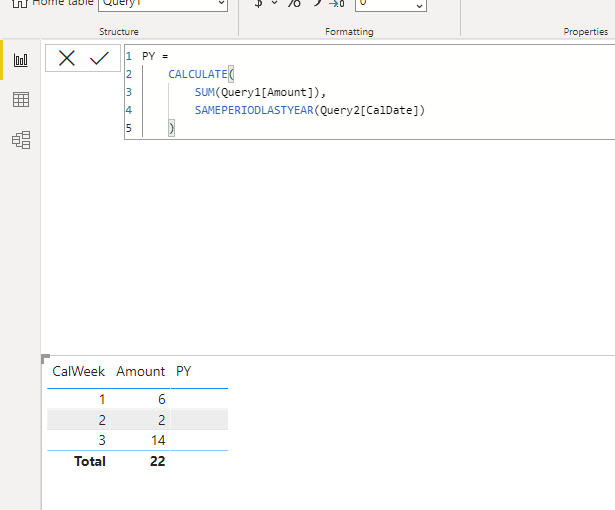Click the PY column header
The image size is (615, 510).
tap(184, 371)
